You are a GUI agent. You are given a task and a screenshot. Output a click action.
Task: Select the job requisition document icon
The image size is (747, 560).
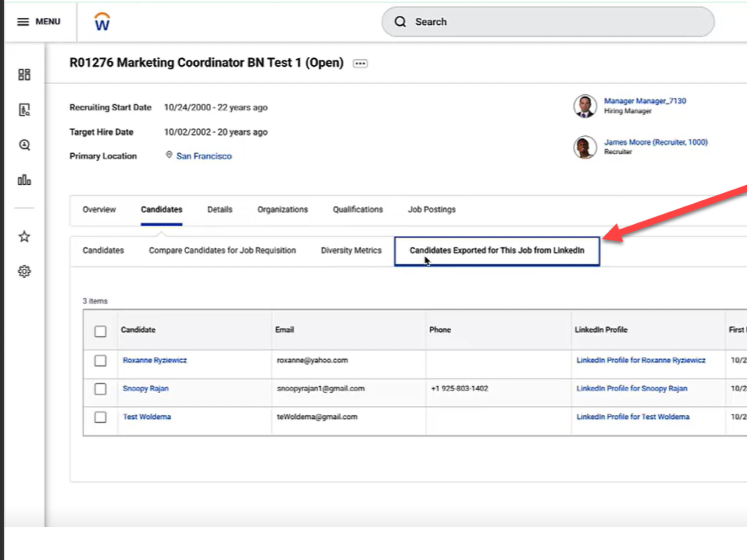point(24,109)
